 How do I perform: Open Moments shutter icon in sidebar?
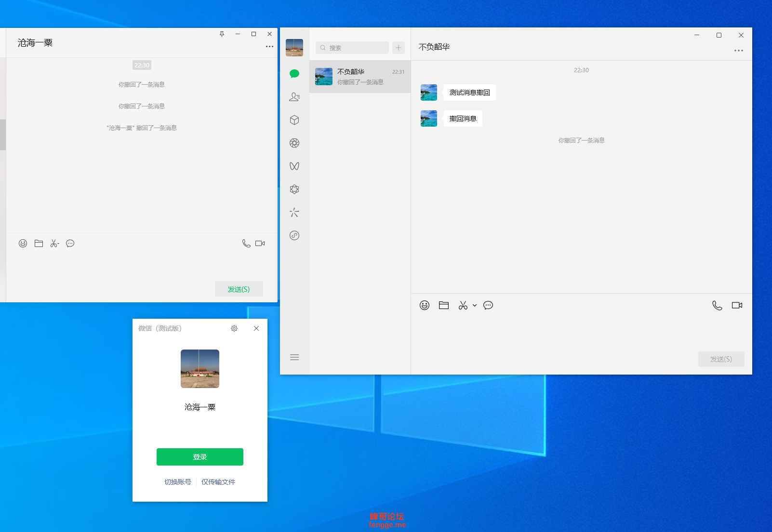click(x=294, y=143)
